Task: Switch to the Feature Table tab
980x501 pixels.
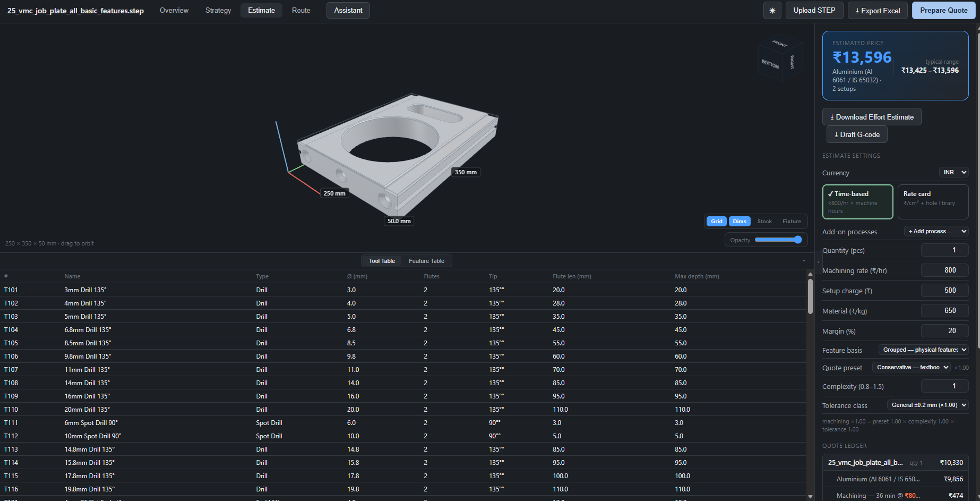Action: pos(426,261)
